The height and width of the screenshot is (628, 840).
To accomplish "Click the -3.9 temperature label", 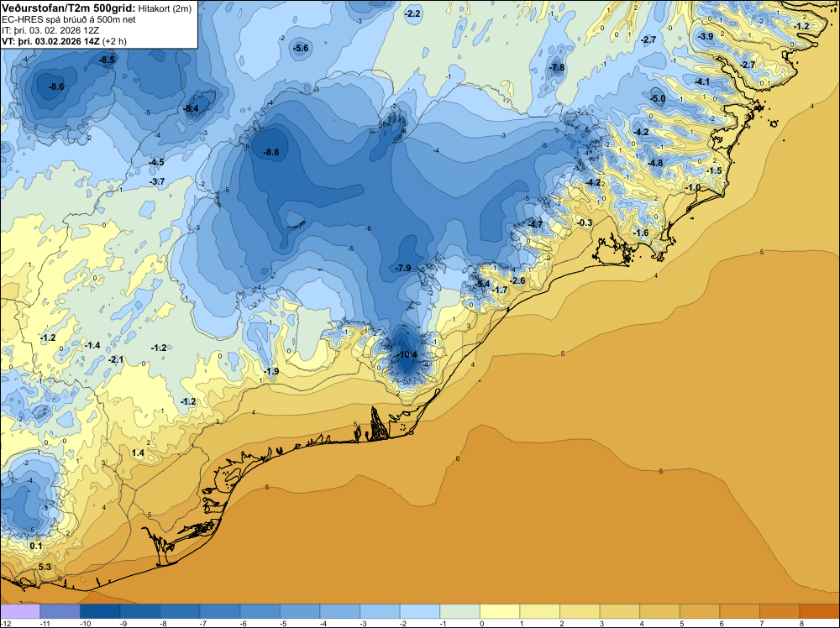I will coord(706,36).
